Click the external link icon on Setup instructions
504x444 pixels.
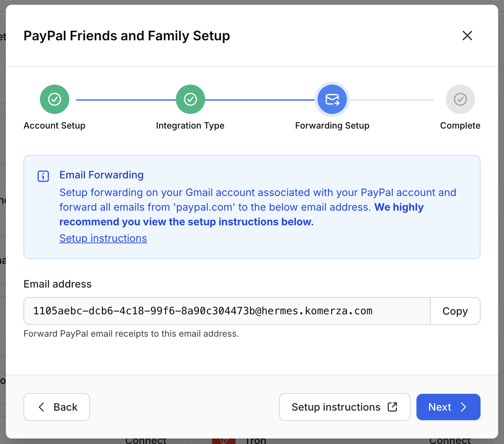(392, 407)
